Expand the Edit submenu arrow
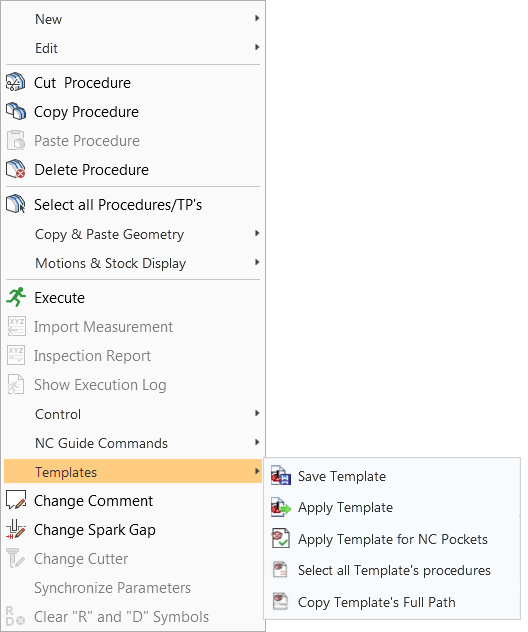Screen dimensions: 528x632 pos(257,48)
